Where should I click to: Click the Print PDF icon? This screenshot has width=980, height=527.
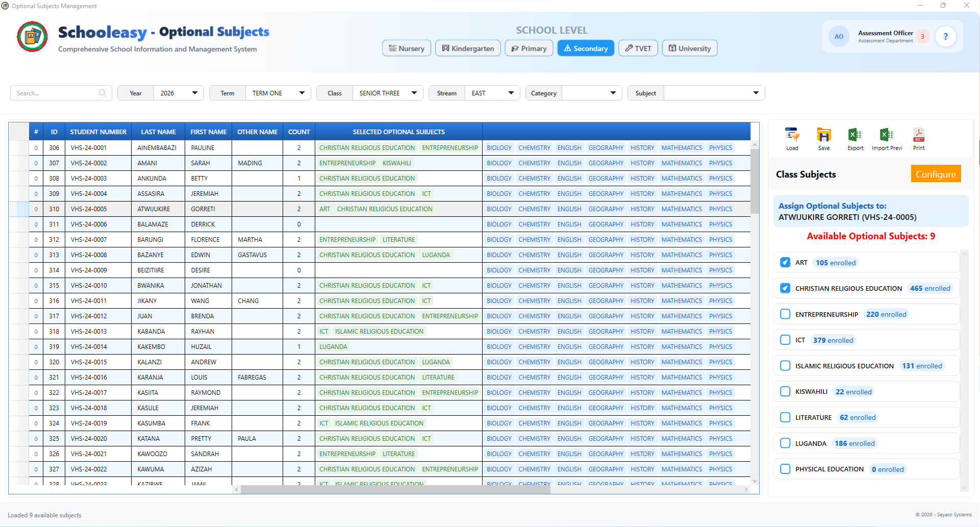(x=919, y=135)
